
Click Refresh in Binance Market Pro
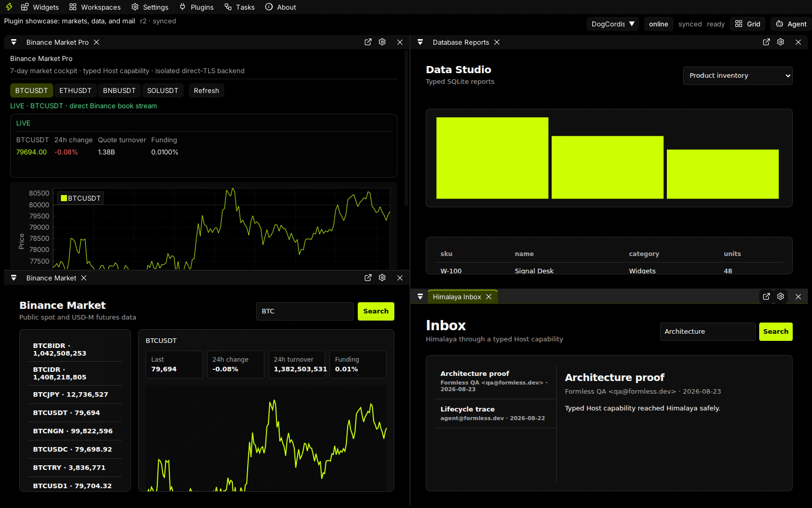pos(206,90)
